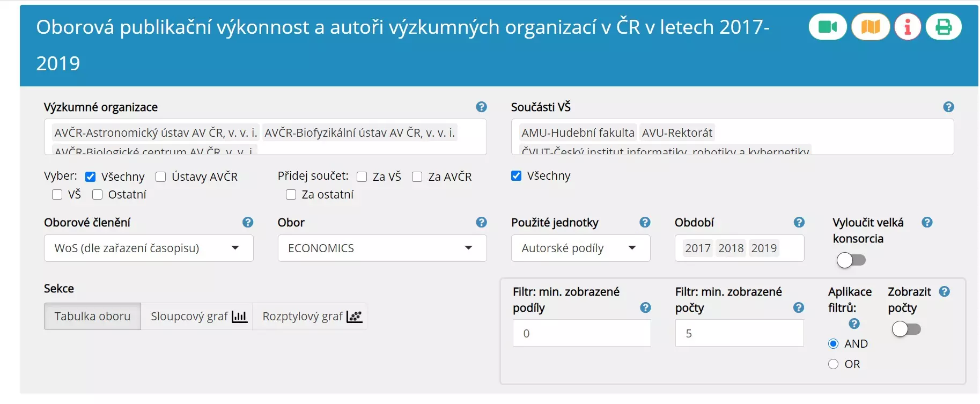The width and height of the screenshot is (980, 404).
Task: Click the min. zobrazené podíly input field
Action: (x=581, y=333)
